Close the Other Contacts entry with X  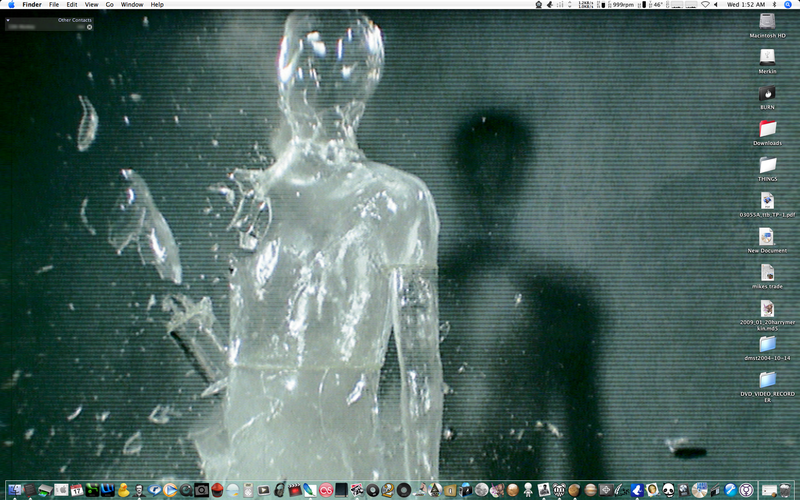[x=89, y=27]
